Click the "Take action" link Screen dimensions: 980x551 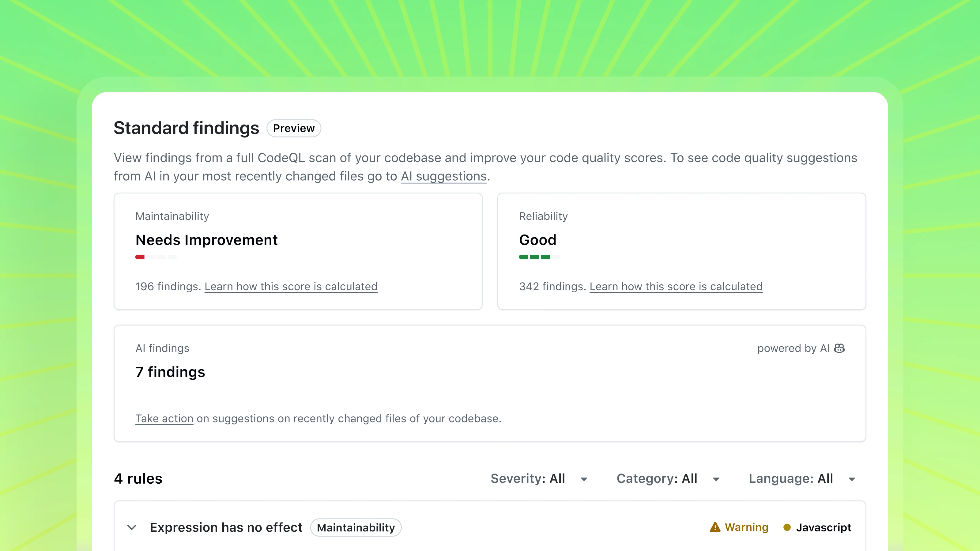(164, 418)
